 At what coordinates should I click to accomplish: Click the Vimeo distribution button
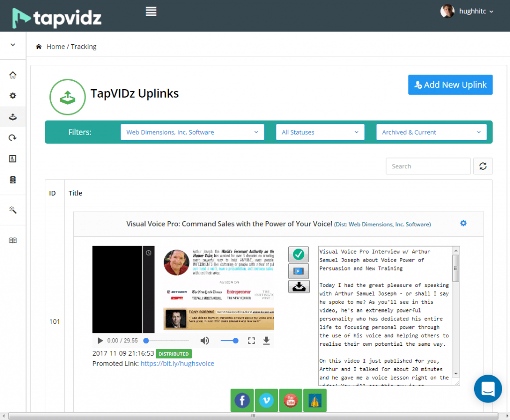pyautogui.click(x=266, y=400)
